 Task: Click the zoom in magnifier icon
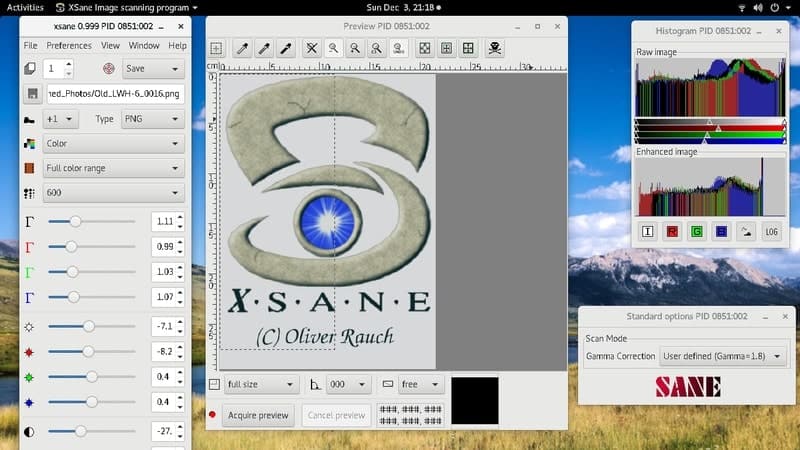click(355, 48)
